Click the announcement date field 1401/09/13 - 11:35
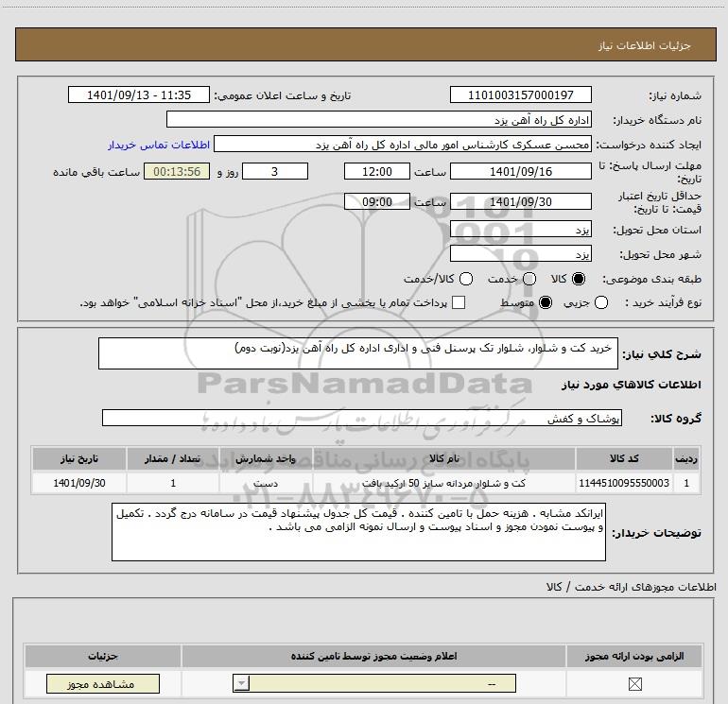Viewport: 728px width, 704px height. pyautogui.click(x=139, y=95)
